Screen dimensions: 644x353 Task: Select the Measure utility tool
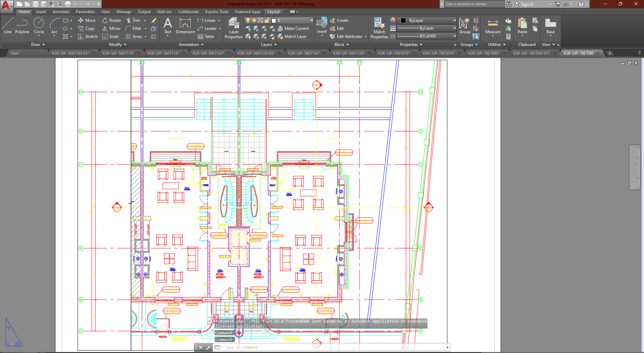pyautogui.click(x=493, y=26)
